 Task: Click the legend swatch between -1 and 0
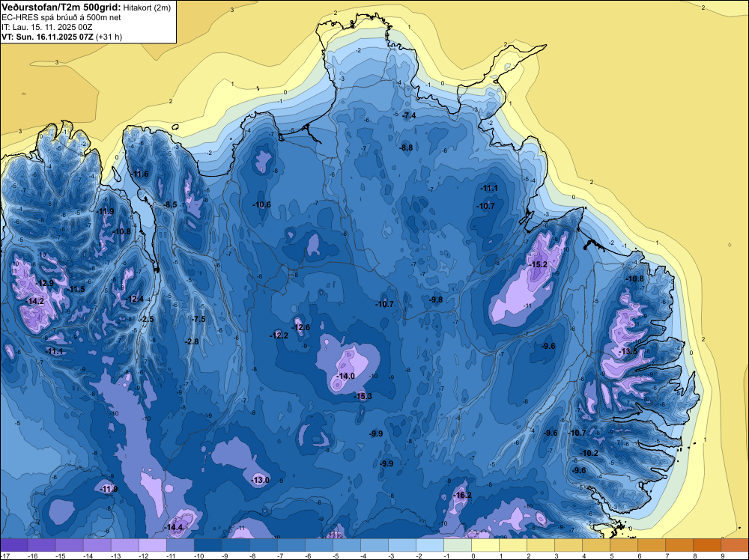(x=458, y=545)
